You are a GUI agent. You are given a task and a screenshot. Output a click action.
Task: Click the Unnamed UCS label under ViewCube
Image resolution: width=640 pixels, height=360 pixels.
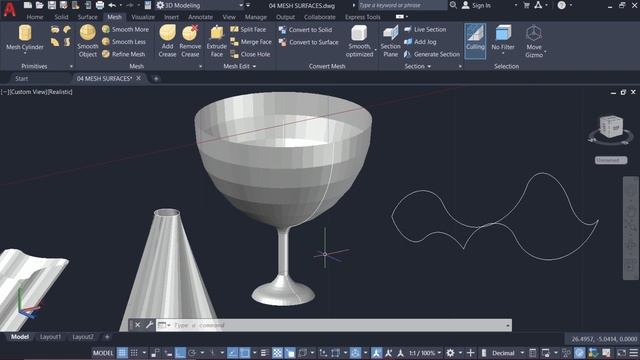611,160
